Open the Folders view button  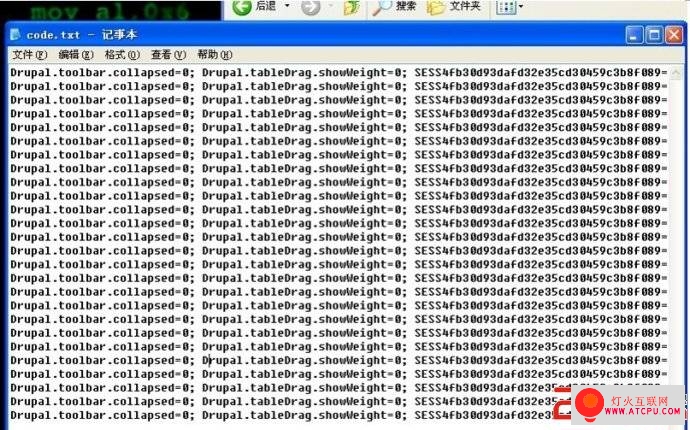[x=454, y=7]
